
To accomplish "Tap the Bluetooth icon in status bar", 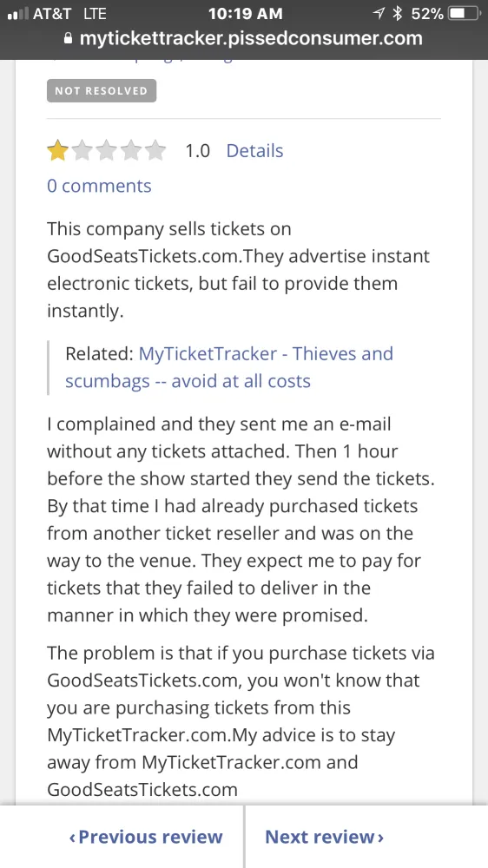I will click(x=397, y=14).
